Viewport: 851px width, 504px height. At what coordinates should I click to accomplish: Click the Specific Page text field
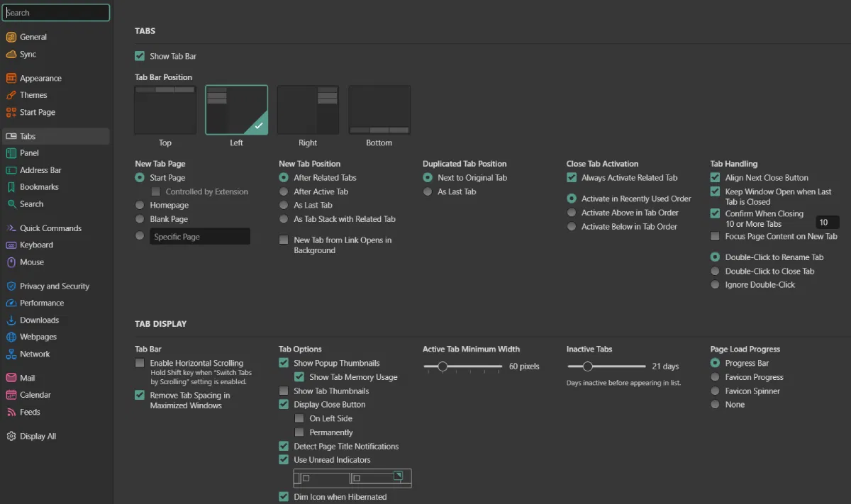click(200, 237)
